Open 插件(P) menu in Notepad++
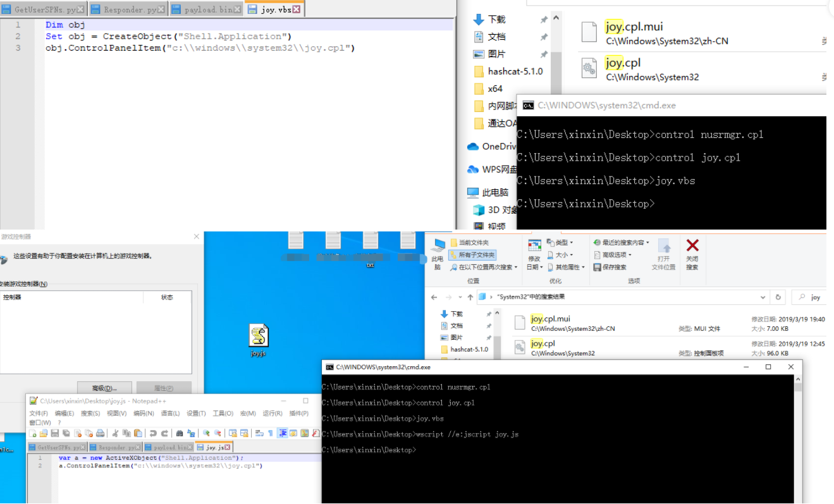This screenshot has height=504, width=834. 299,414
